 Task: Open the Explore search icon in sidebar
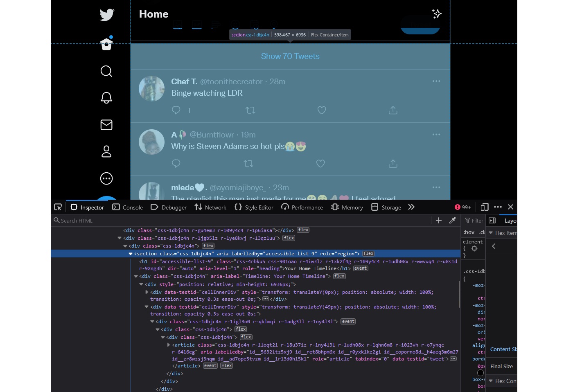[x=106, y=71]
